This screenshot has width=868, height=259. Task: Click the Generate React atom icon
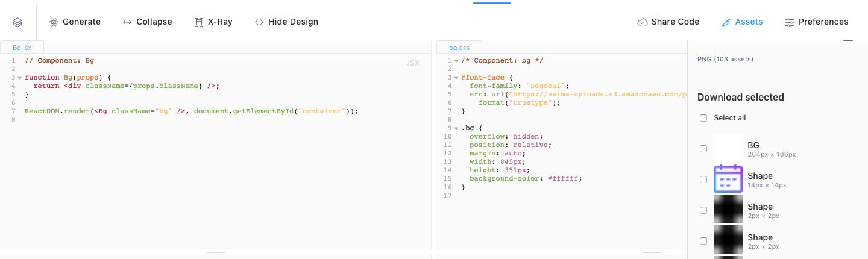coord(54,22)
